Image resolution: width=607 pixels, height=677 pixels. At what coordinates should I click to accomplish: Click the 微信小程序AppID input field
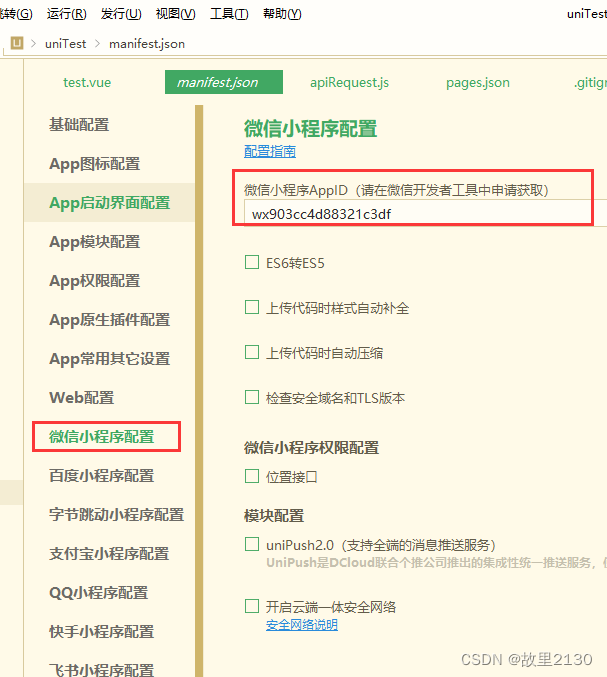[x=425, y=213]
